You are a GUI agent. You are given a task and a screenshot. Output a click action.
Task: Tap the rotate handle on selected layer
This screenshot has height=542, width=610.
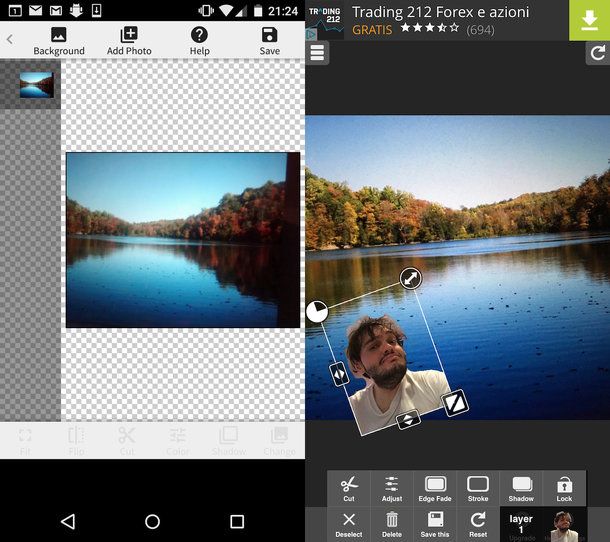pyautogui.click(x=317, y=311)
